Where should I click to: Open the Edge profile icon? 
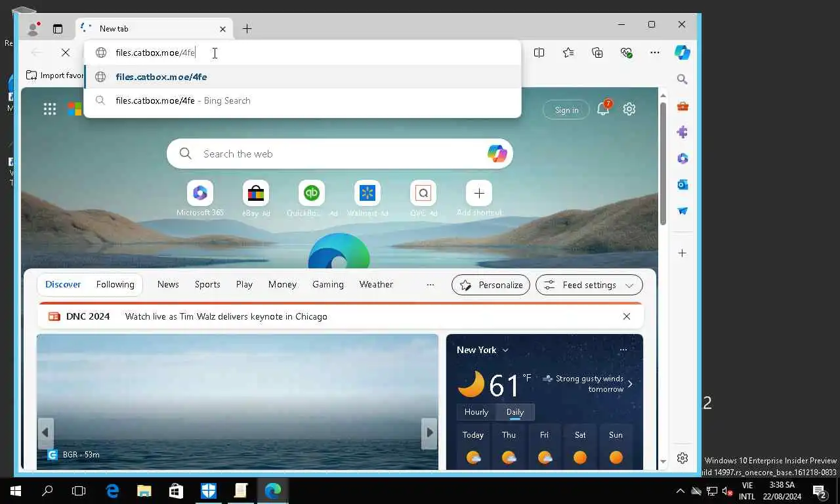tap(33, 28)
